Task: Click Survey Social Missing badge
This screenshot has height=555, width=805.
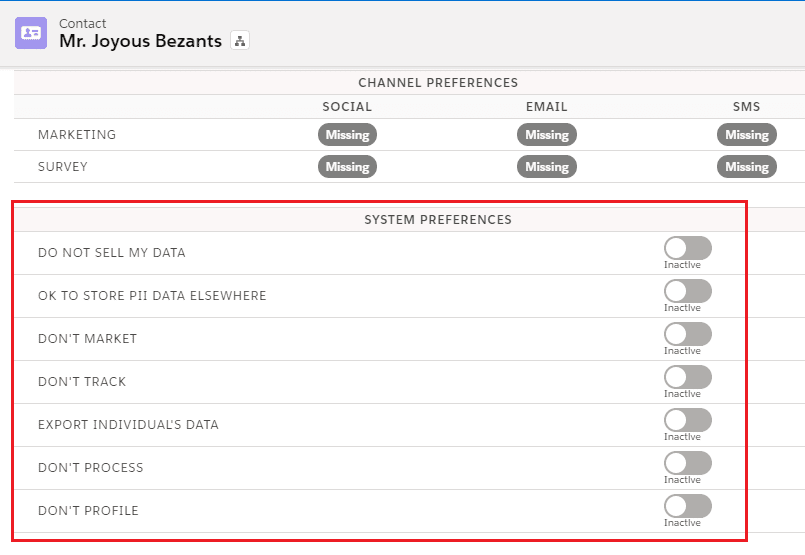Action: click(x=347, y=167)
